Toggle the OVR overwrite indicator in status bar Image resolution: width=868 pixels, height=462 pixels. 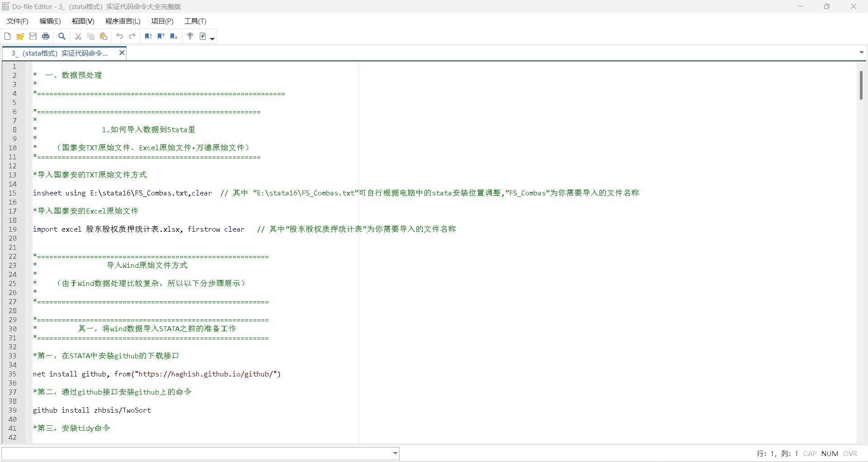tap(850, 453)
